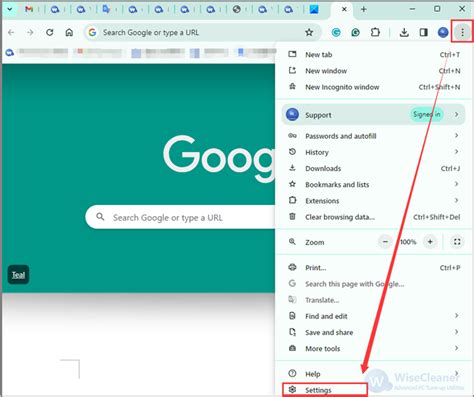Open the tab search dropdown arrow
Viewport: 474px width, 397px height.
[x=10, y=9]
